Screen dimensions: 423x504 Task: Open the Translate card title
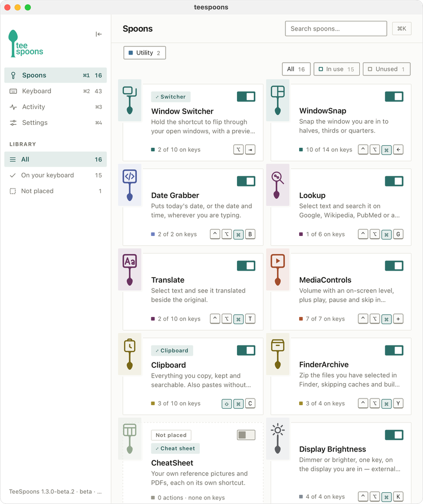[168, 280]
